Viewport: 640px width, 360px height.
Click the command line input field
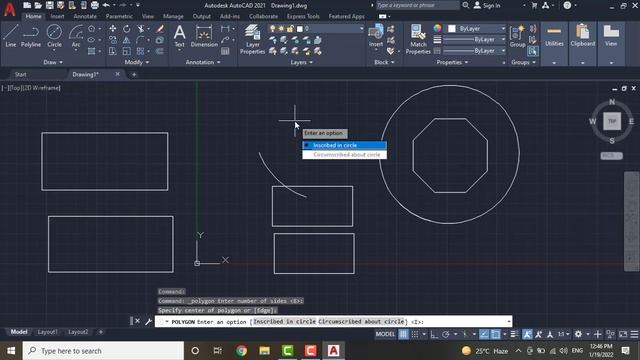click(333, 322)
